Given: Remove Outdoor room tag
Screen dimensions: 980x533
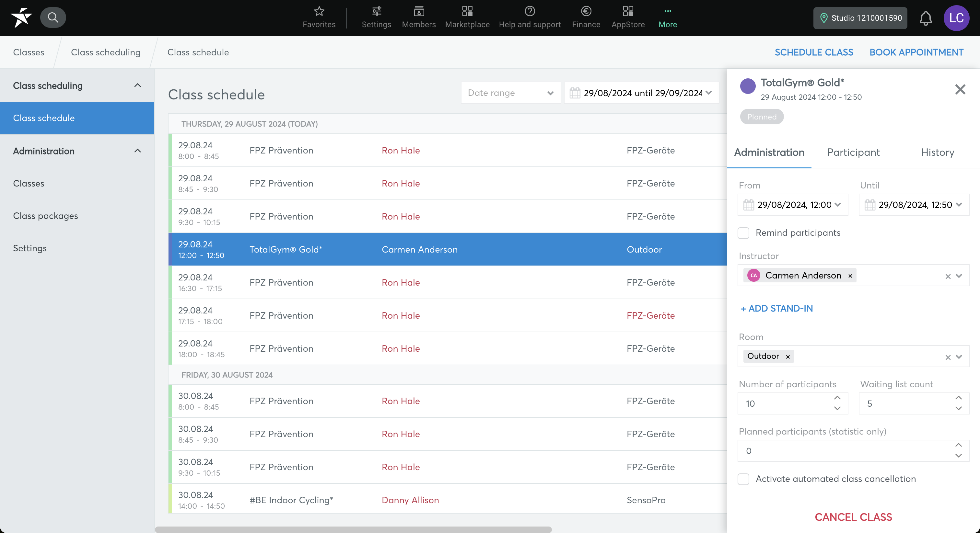Looking at the screenshot, I should pos(788,357).
